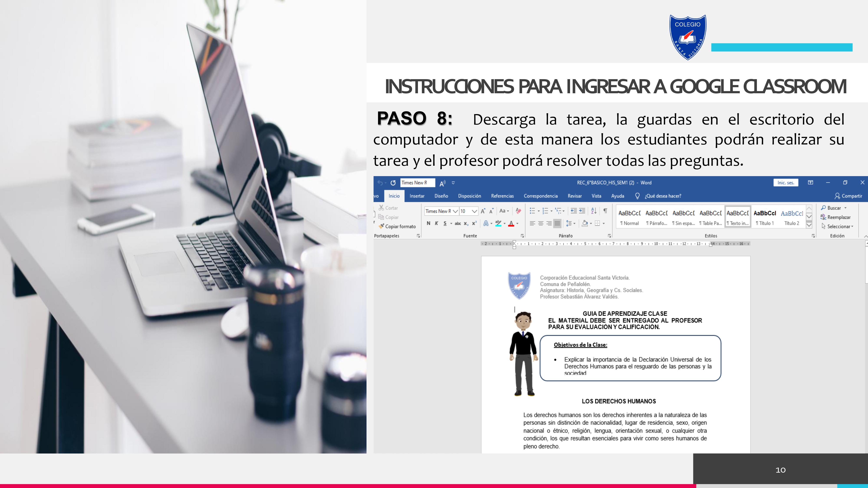The image size is (868, 488).
Task: Open the font color dropdown arrow
Action: coord(517,223)
